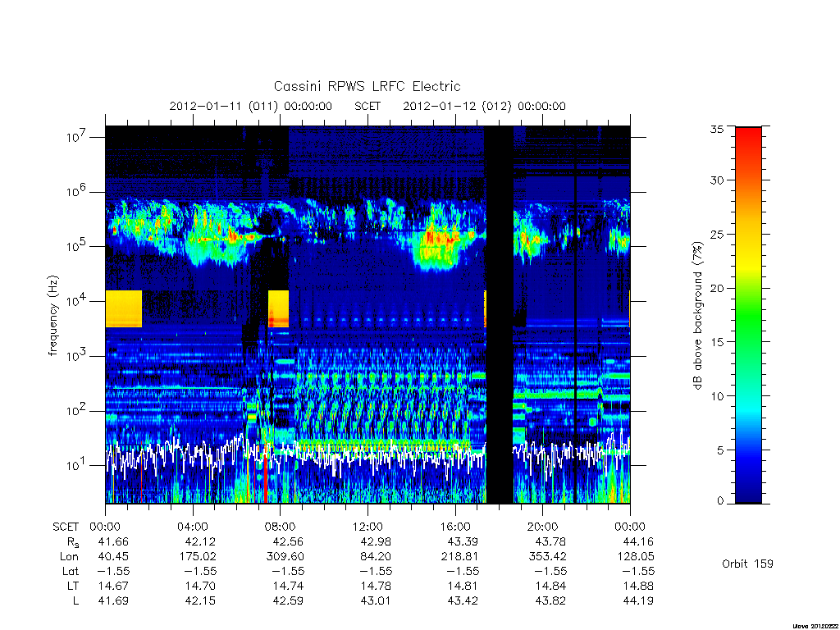Select end timestamp "2012-01-12 (012) 00:00:00"
This screenshot has width=840, height=630.
(x=484, y=106)
